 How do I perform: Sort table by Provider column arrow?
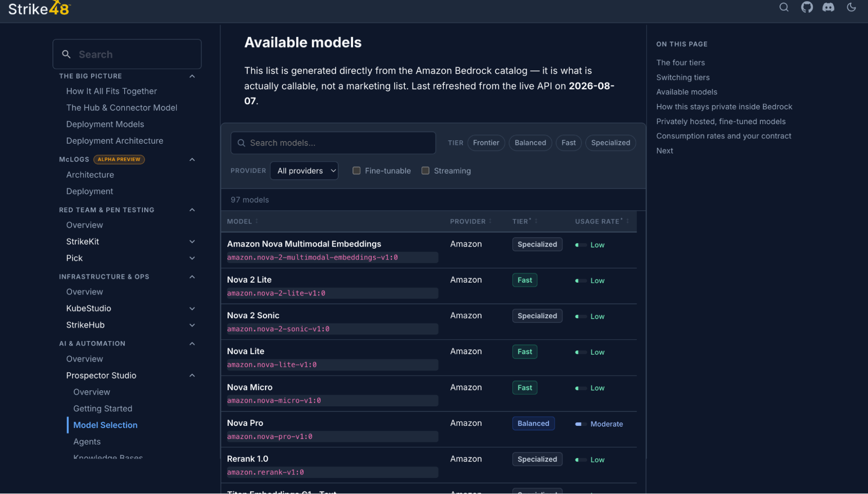(x=490, y=221)
